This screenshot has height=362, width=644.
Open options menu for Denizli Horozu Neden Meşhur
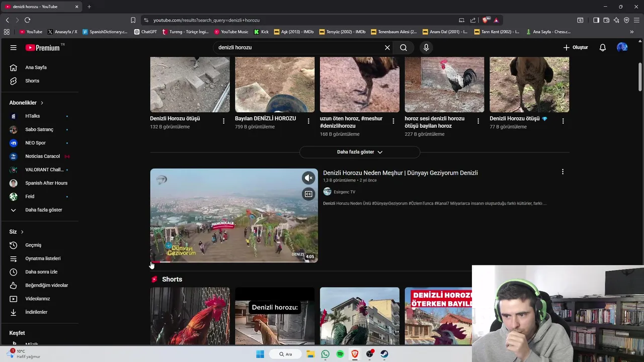click(x=562, y=172)
